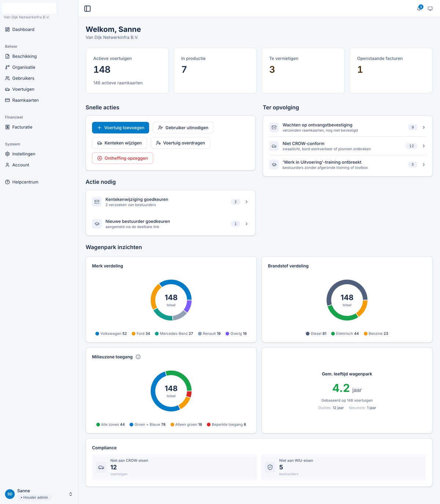
Task: Click graduation cap icon of Nieuwe bestuurder goedkeuren
Action: point(97,224)
